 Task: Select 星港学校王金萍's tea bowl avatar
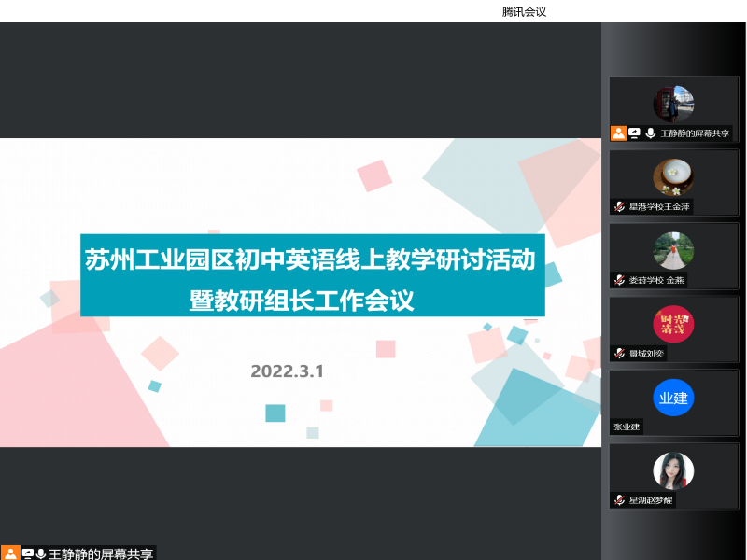[673, 176]
